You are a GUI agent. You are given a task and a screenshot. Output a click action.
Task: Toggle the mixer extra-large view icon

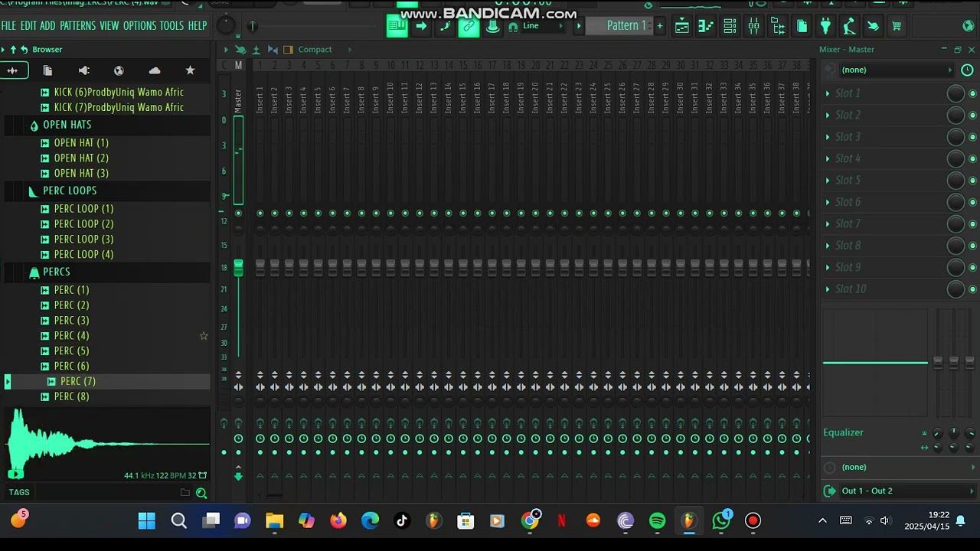tap(288, 50)
